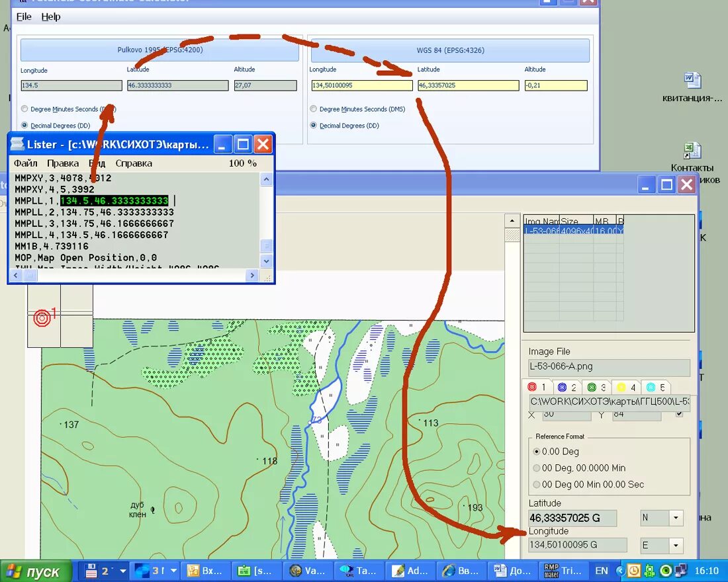The height and width of the screenshot is (582, 728).
Task: Select the green reference point 3 marker icon
Action: click(591, 387)
